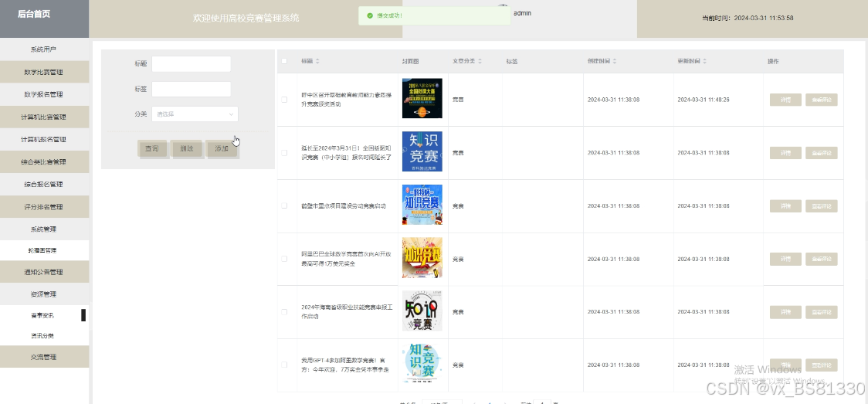Open 后台首页 in the top-left corner

pyautogui.click(x=34, y=15)
